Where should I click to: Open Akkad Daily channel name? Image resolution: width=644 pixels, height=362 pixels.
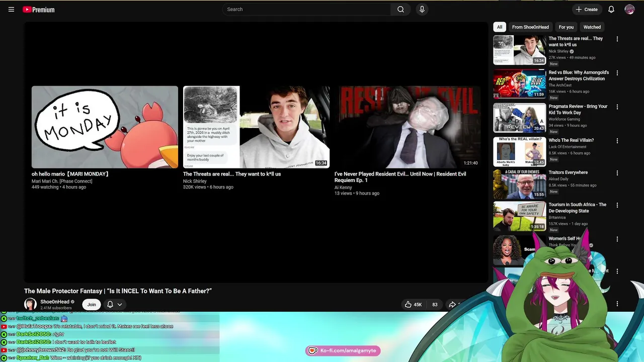[558, 179]
